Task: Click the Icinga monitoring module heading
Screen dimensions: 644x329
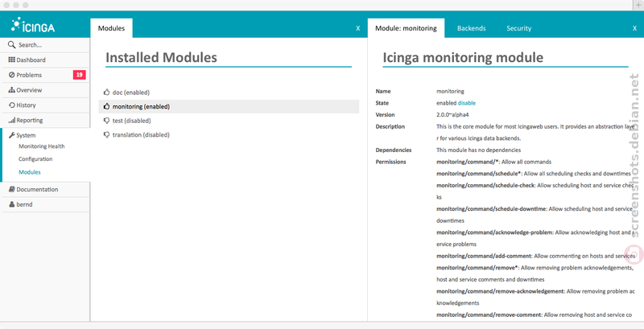Action: click(x=463, y=57)
